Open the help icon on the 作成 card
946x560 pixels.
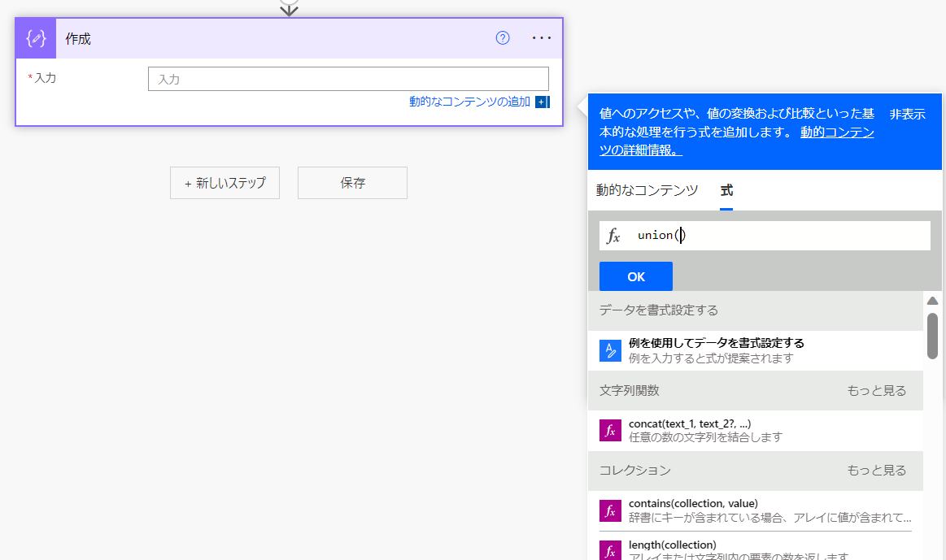pyautogui.click(x=502, y=37)
